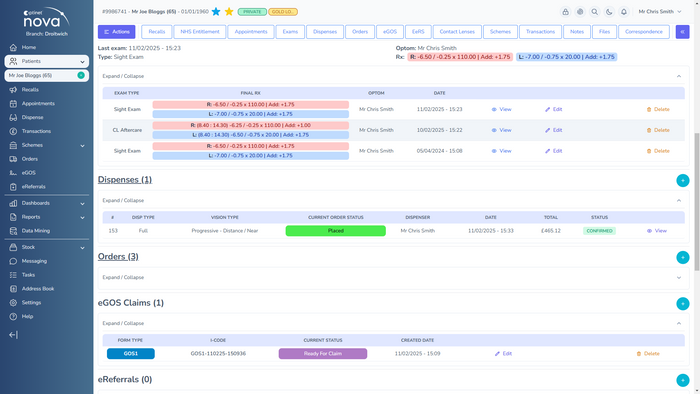Open Data Mining in the sidebar

click(x=36, y=231)
